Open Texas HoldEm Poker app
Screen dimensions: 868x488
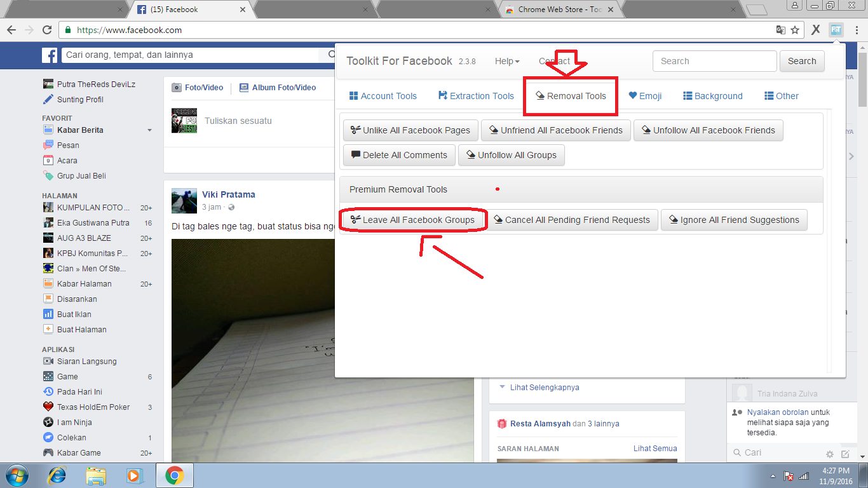[x=93, y=407]
